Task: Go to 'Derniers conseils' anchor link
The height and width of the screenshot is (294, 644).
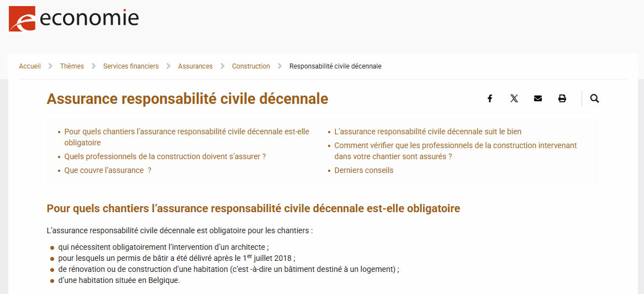Action: coord(364,170)
